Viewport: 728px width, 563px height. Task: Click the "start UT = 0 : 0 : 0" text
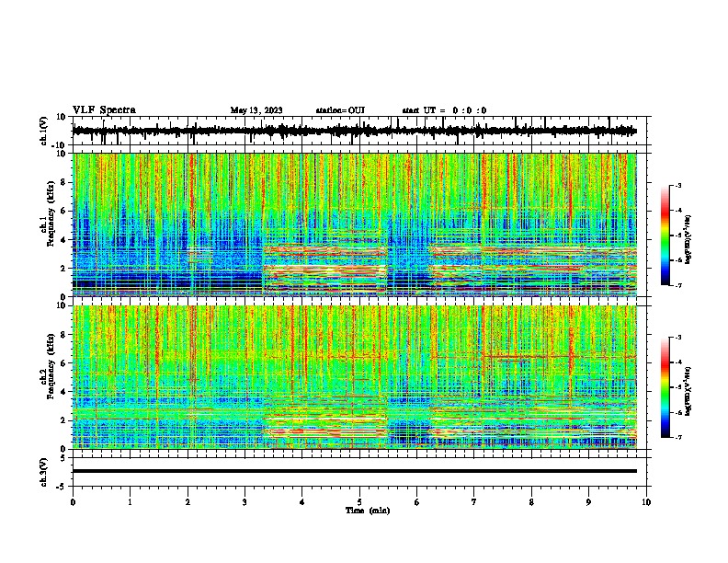click(444, 110)
